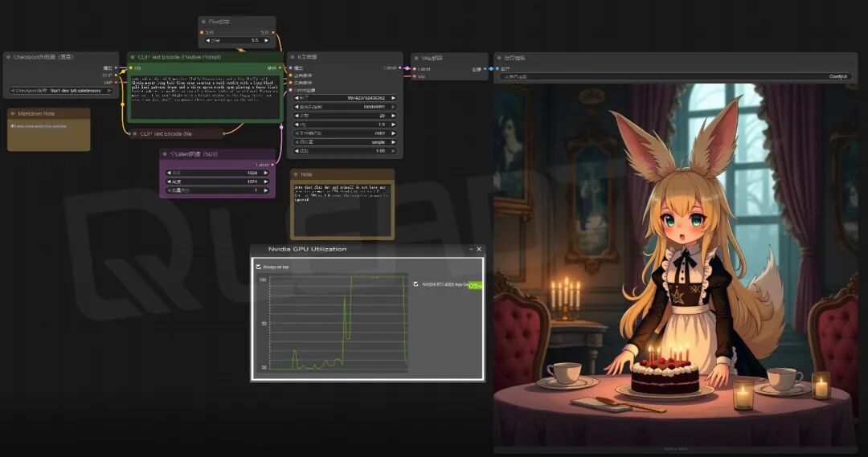Click the filename prefix field showing ComfyUI

coord(675,77)
